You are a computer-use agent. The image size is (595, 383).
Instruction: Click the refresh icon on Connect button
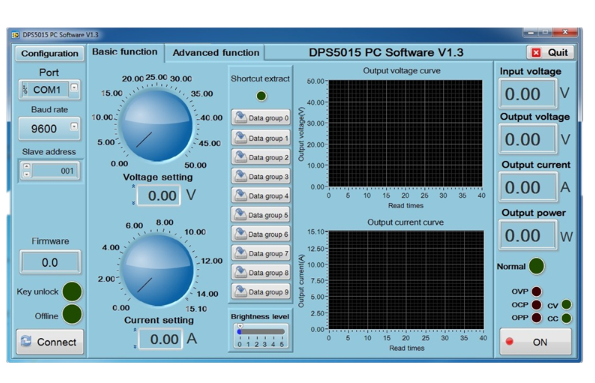[x=26, y=341]
